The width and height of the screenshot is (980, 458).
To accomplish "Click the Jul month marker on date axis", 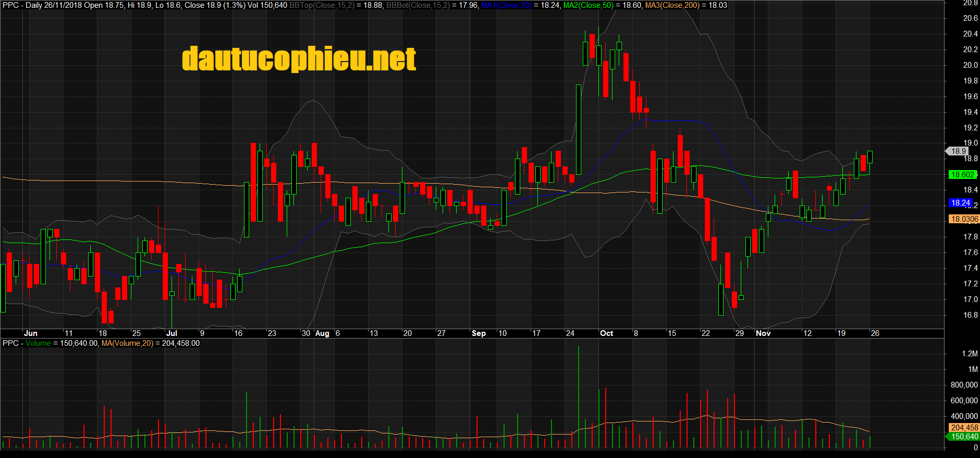I will pos(171,333).
